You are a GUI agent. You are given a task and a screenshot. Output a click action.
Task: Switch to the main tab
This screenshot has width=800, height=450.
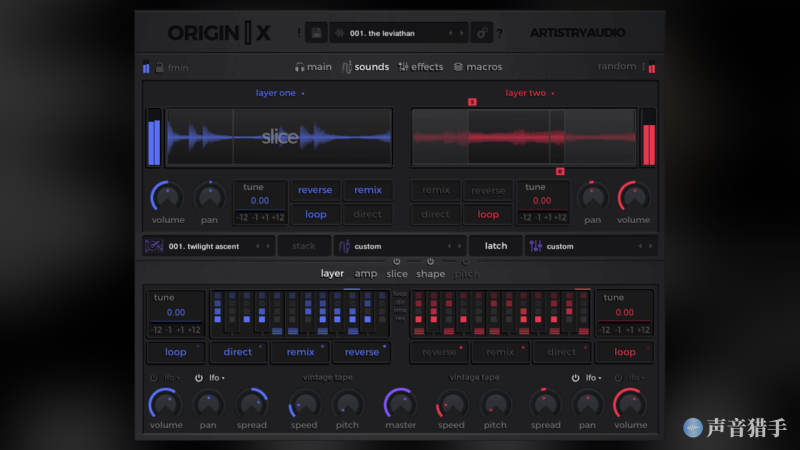click(313, 67)
